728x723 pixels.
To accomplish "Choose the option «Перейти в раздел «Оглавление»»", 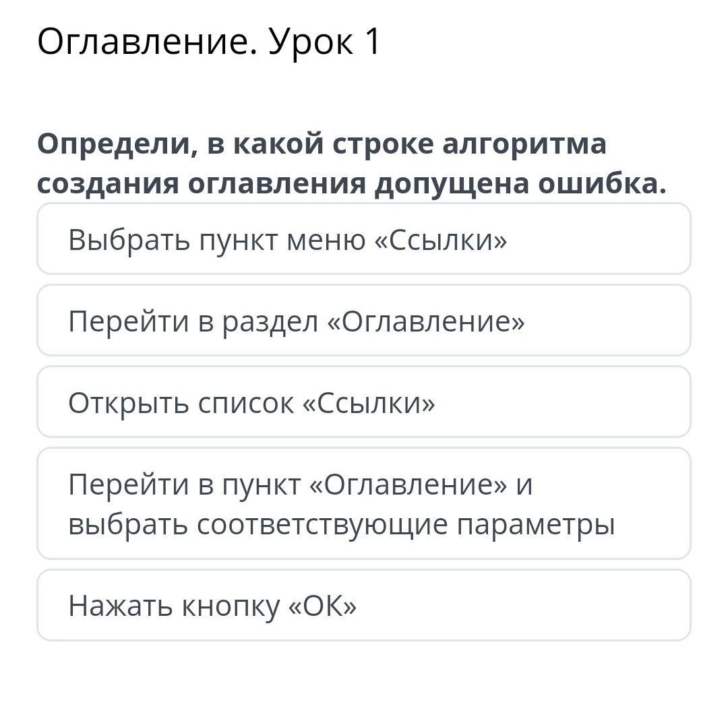I will click(x=364, y=320).
